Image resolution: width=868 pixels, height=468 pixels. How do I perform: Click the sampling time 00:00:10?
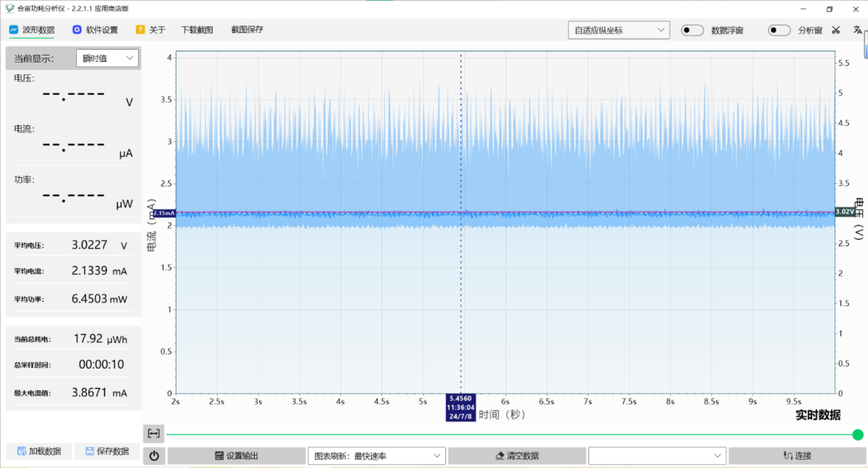[x=101, y=365]
